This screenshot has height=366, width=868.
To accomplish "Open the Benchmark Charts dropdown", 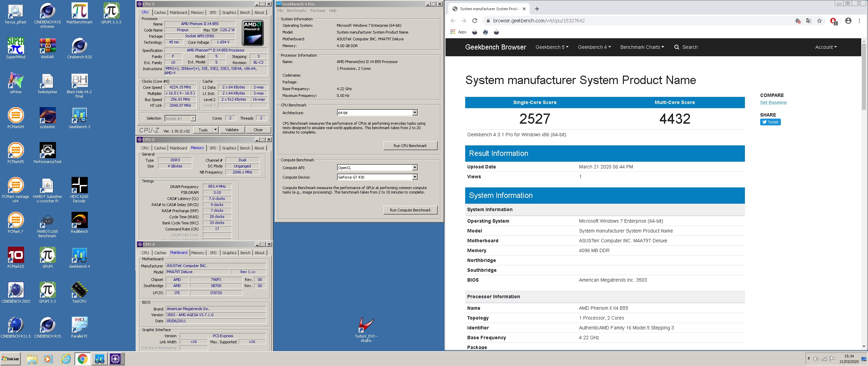I will [x=642, y=47].
